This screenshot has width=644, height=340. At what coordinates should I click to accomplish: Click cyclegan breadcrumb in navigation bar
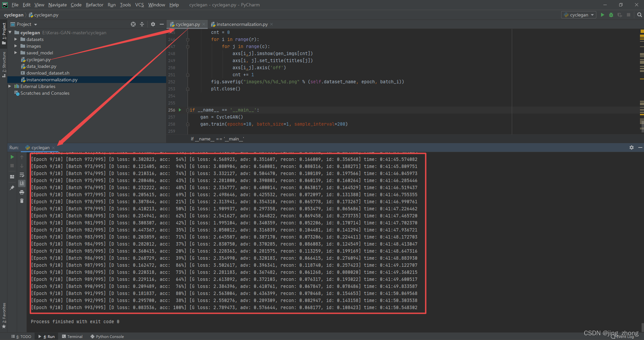[x=14, y=15]
